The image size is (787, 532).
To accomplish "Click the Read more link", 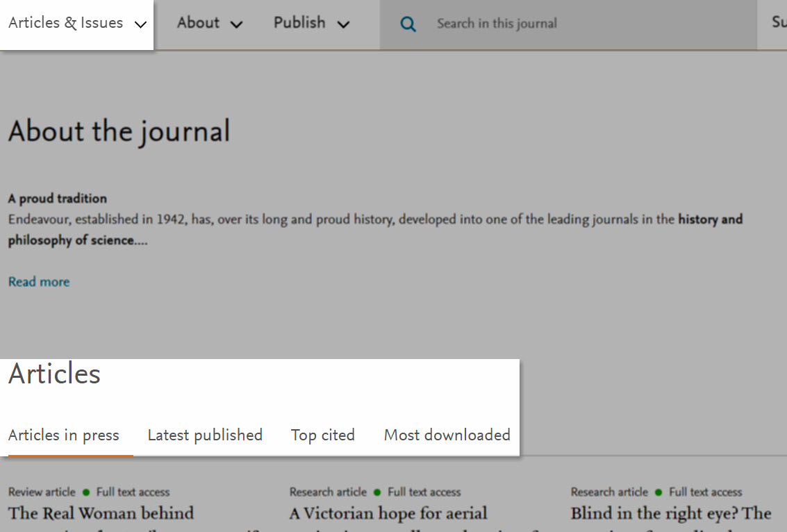I will click(38, 281).
